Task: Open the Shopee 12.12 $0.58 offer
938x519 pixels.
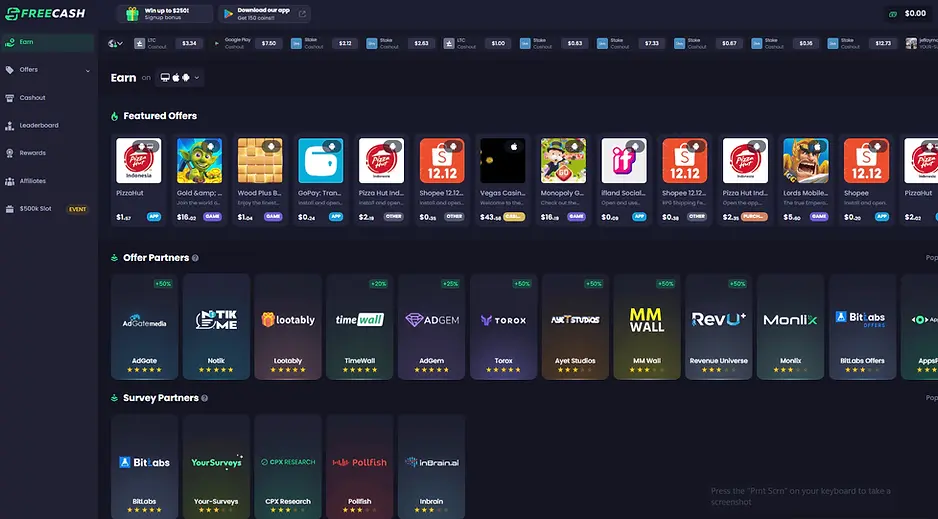Action: [x=684, y=181]
